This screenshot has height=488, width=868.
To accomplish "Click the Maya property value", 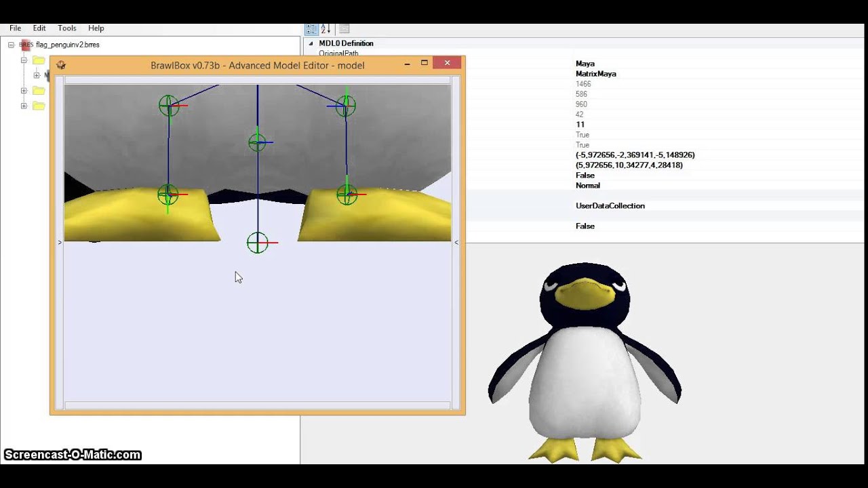I will 585,64.
